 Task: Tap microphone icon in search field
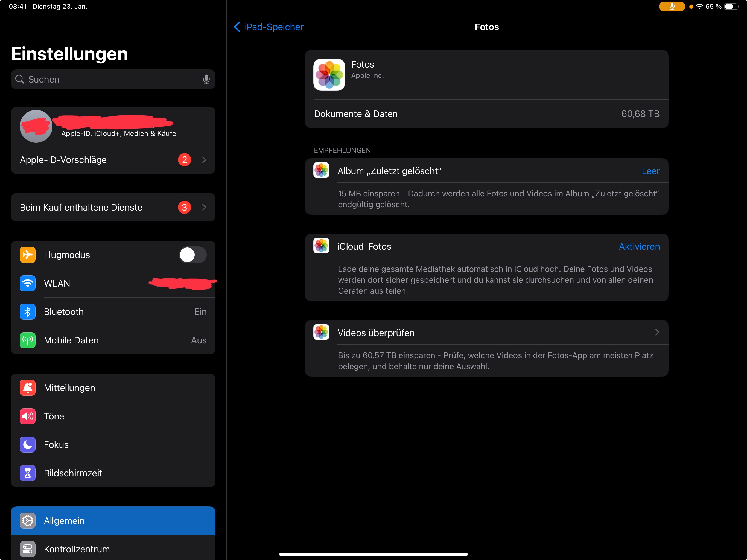(x=206, y=79)
